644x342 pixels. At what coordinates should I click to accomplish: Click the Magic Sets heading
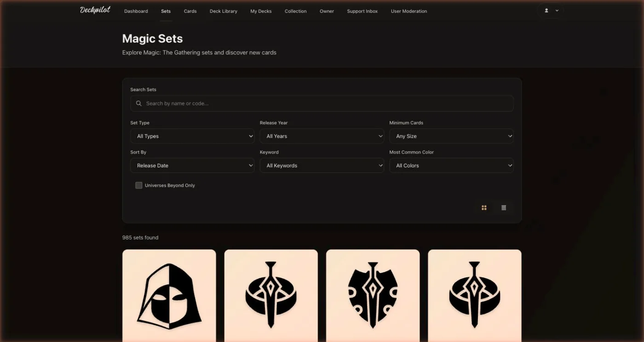click(x=152, y=39)
